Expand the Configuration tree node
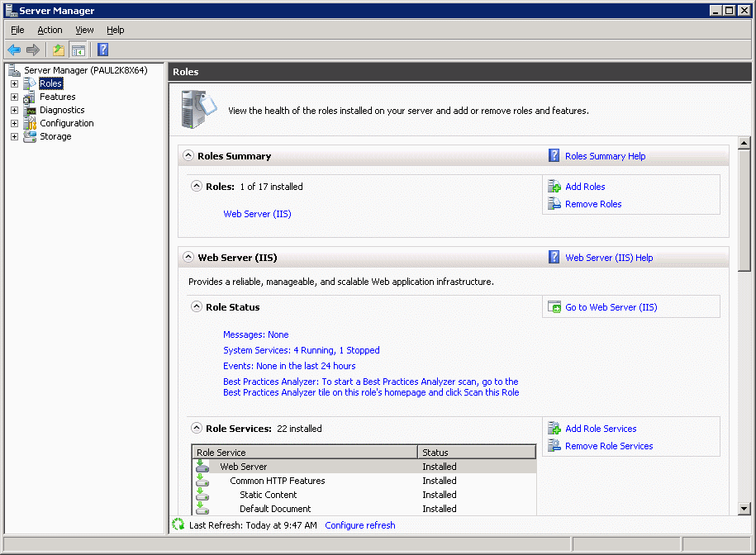 [15, 123]
